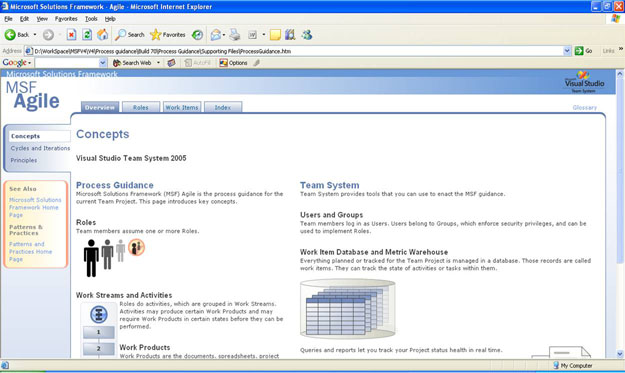Stop page loading with red X icon
625x373 pixels.
tap(71, 35)
